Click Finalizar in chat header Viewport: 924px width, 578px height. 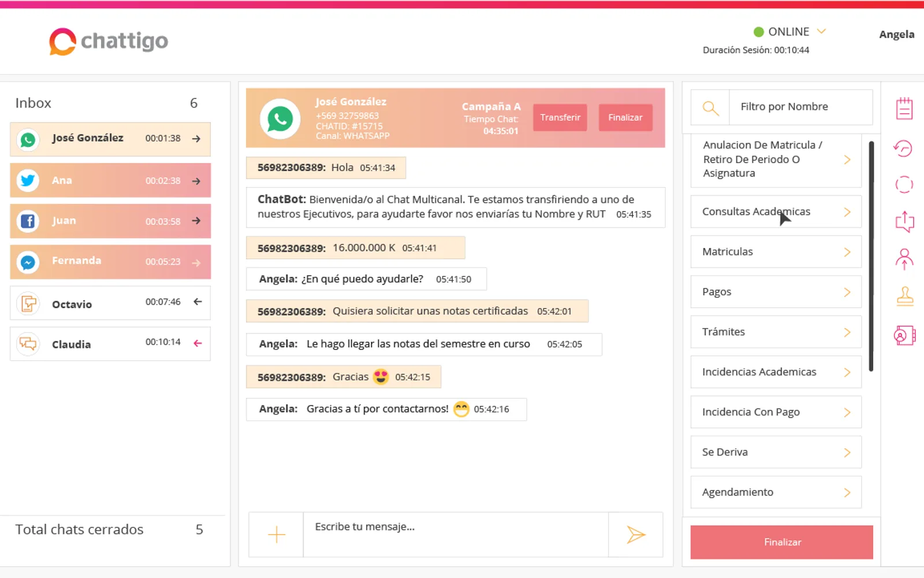(x=625, y=118)
